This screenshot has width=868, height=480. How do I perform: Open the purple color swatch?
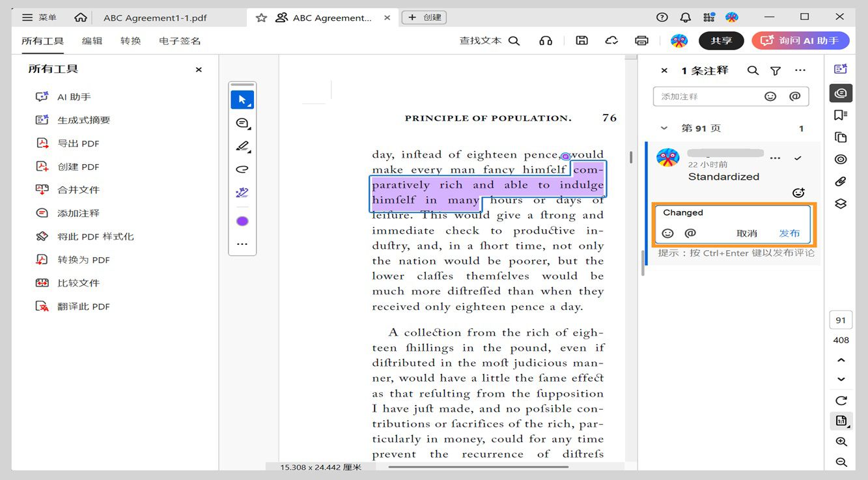pyautogui.click(x=242, y=221)
